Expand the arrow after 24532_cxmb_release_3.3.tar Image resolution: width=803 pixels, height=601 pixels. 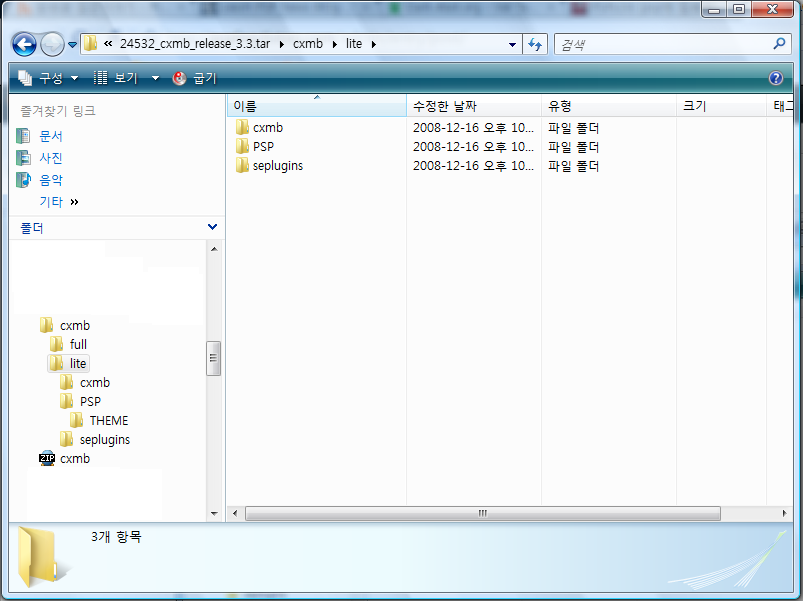(x=282, y=45)
